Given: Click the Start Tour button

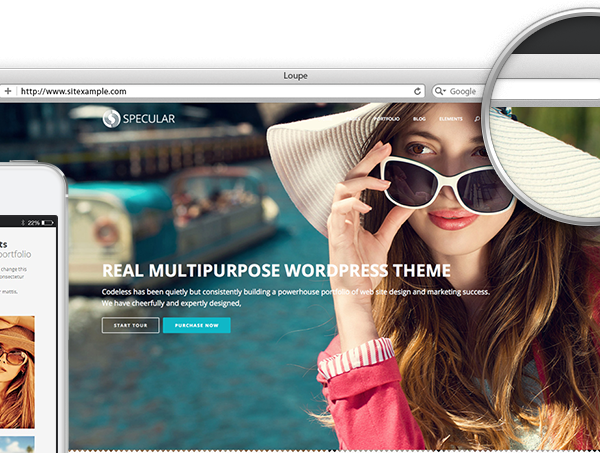Looking at the screenshot, I should click(130, 325).
